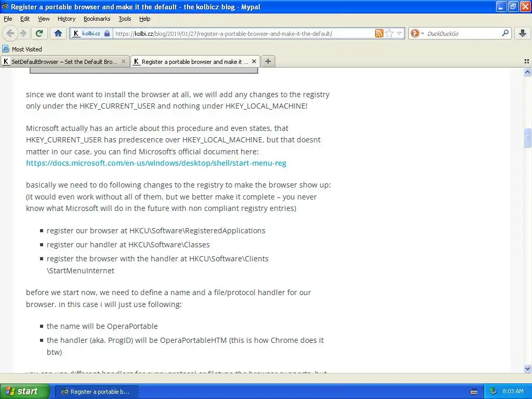Image resolution: width=532 pixels, height=399 pixels.
Task: Close the SetDefaultBrowser tab
Action: (x=124, y=61)
